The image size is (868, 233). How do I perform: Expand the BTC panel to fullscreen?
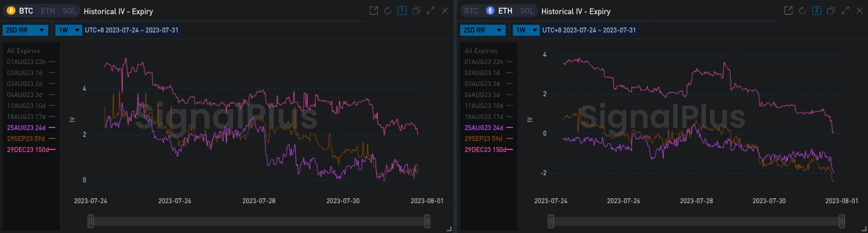(x=430, y=11)
